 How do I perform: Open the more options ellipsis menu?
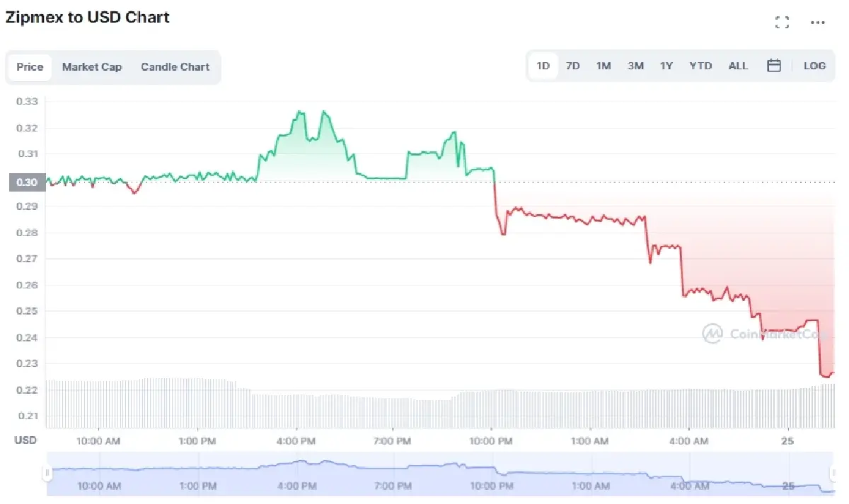click(817, 23)
